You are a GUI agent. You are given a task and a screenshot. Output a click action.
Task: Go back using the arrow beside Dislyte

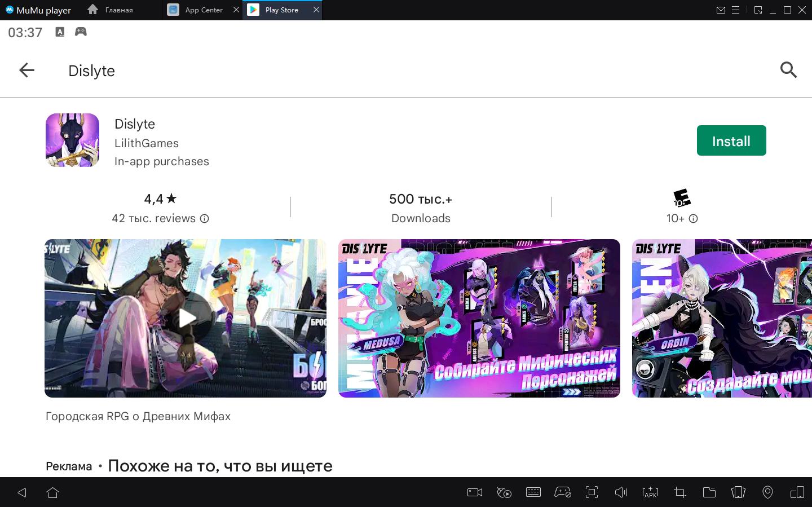tap(27, 70)
